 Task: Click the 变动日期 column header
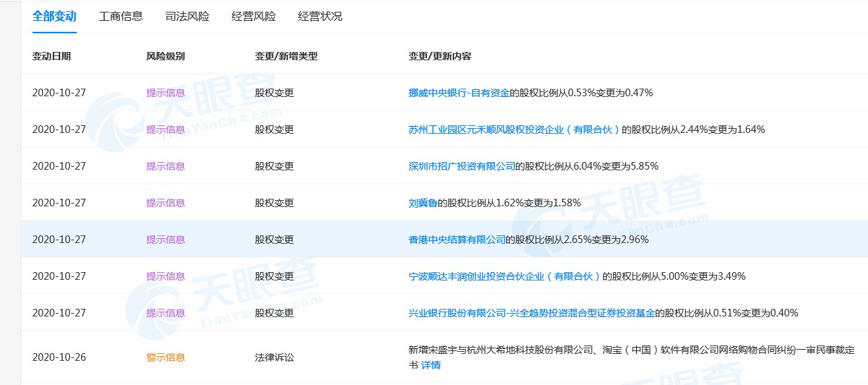click(x=51, y=56)
